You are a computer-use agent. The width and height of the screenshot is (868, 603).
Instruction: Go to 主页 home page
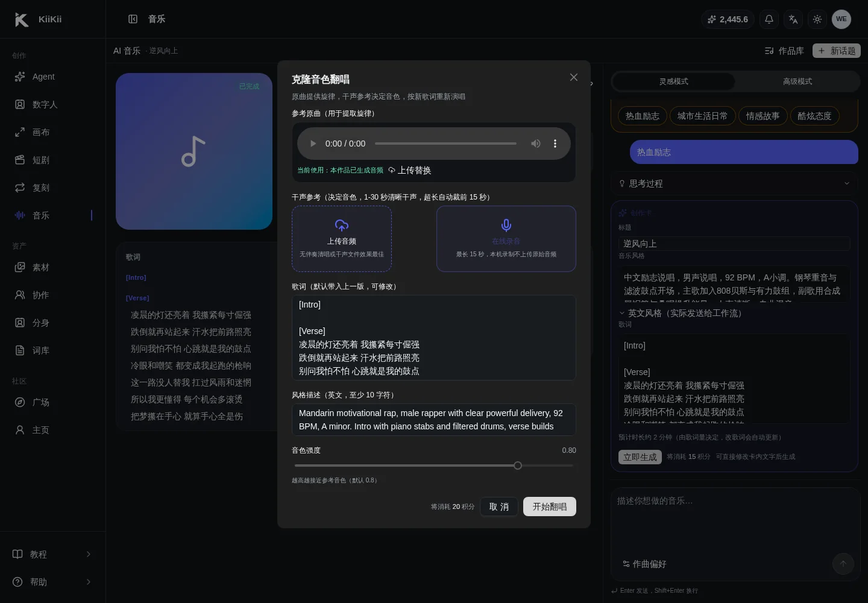[53, 430]
